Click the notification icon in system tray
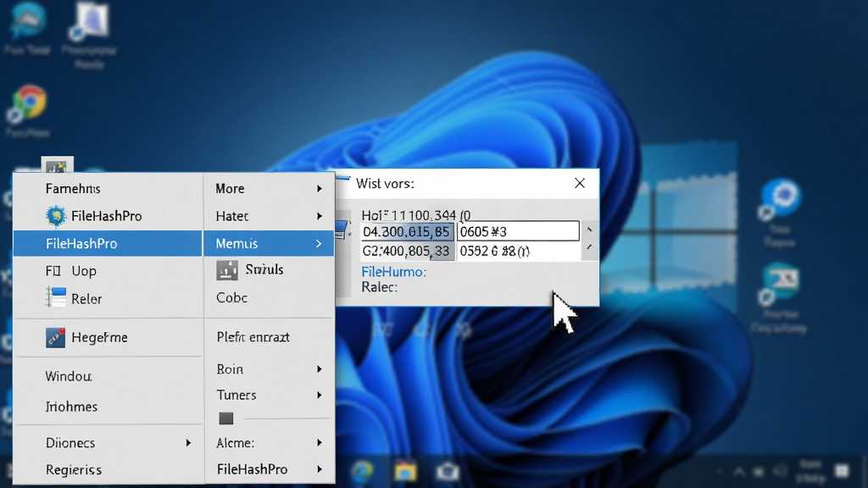This screenshot has width=868, height=488. tap(843, 471)
